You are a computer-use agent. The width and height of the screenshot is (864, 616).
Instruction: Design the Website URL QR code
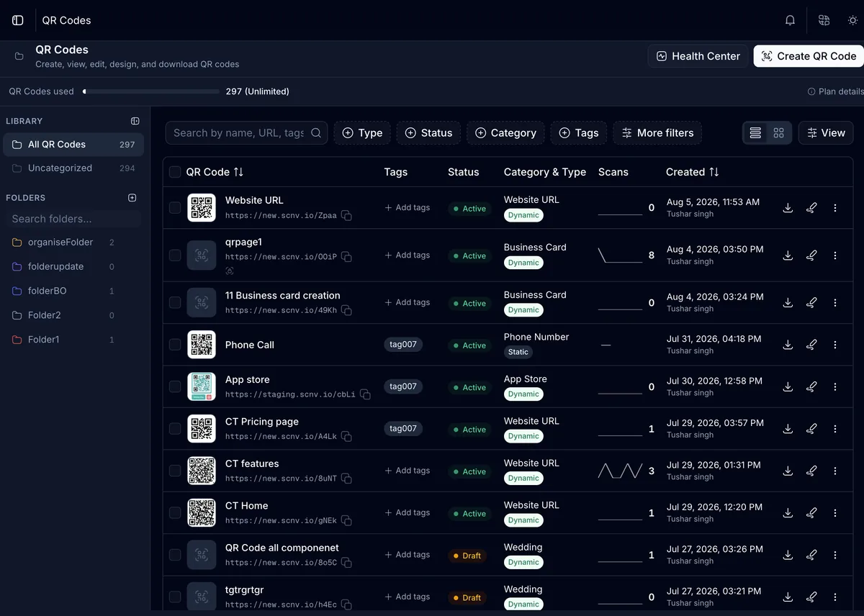point(811,208)
